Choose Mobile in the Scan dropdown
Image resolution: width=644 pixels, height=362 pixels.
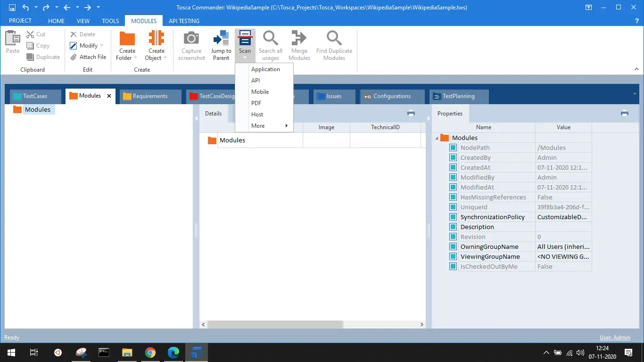260,92
